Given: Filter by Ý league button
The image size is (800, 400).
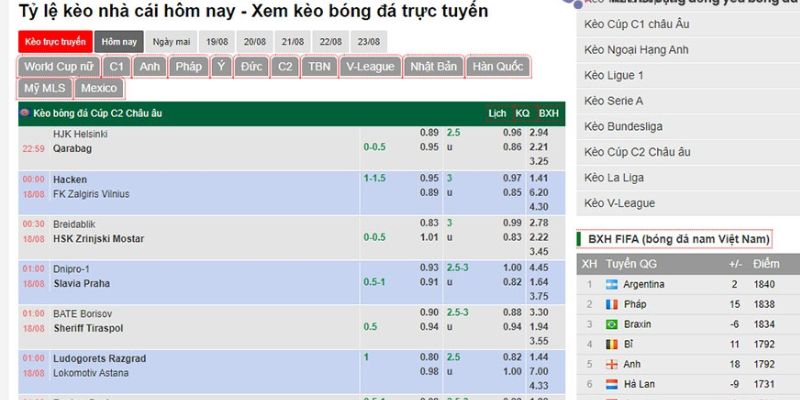Looking at the screenshot, I should (x=221, y=67).
